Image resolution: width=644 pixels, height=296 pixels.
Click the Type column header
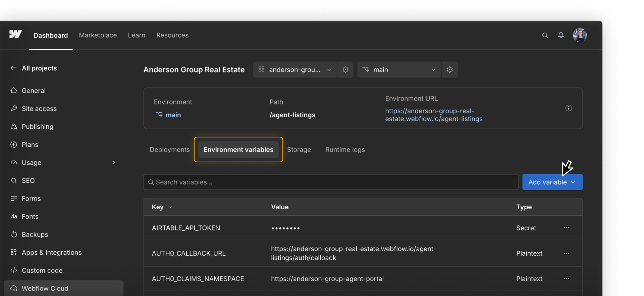pos(524,207)
